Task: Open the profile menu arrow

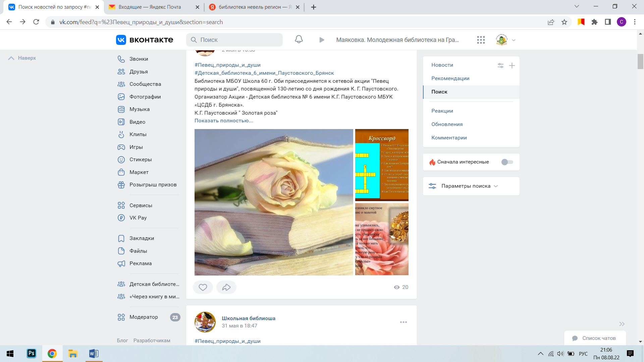Action: (x=514, y=40)
